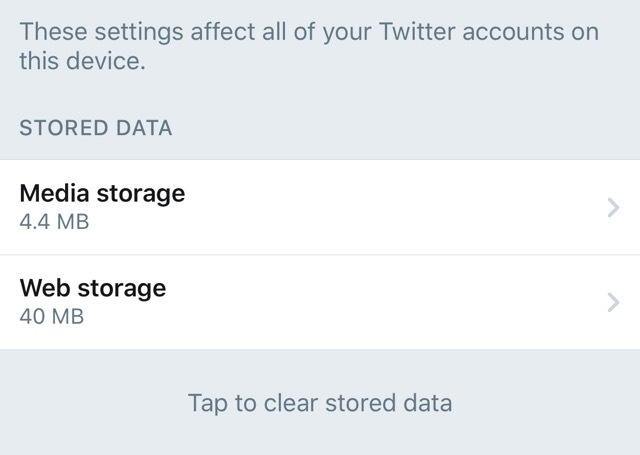
Task: Tap the 'Tap to clear stored data' text
Action: click(x=320, y=403)
